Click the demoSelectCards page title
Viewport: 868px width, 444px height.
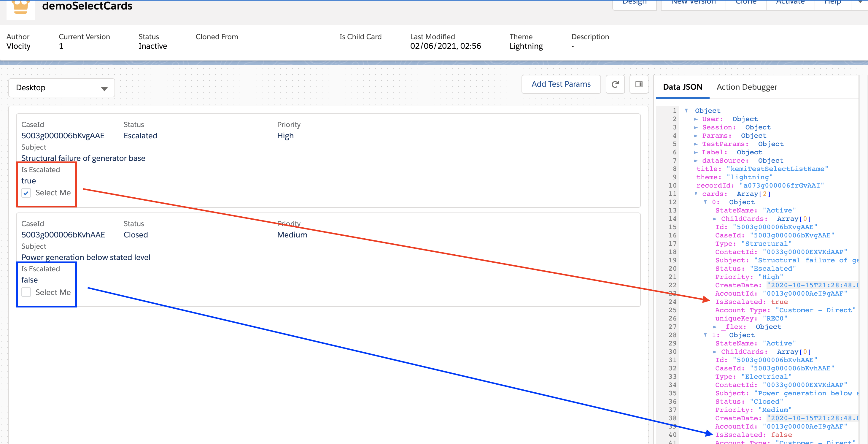click(x=87, y=6)
